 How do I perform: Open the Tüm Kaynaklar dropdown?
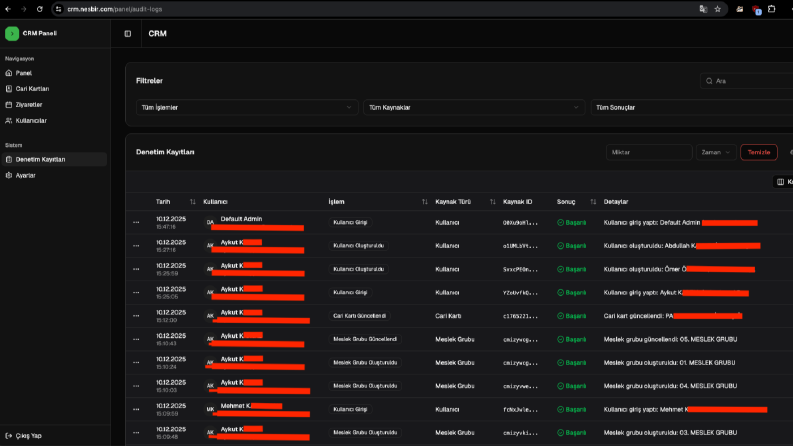[474, 107]
